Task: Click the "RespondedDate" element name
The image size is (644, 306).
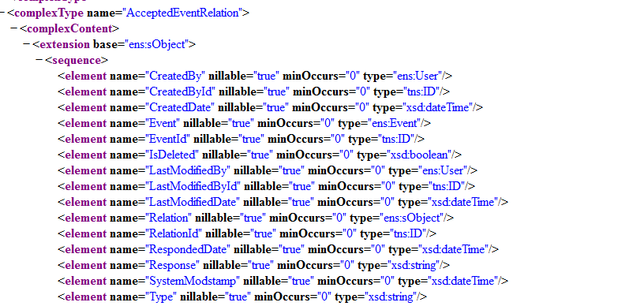Action: coord(189,249)
